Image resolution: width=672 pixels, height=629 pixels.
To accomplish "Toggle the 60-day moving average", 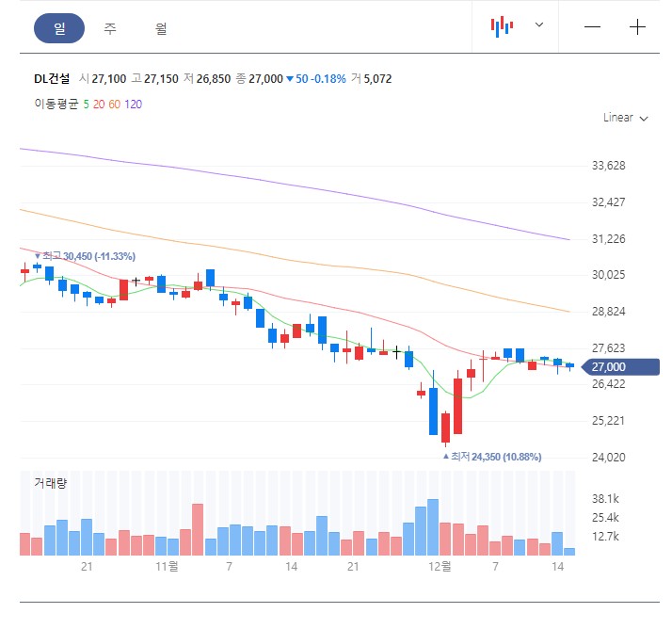I will 115,105.
